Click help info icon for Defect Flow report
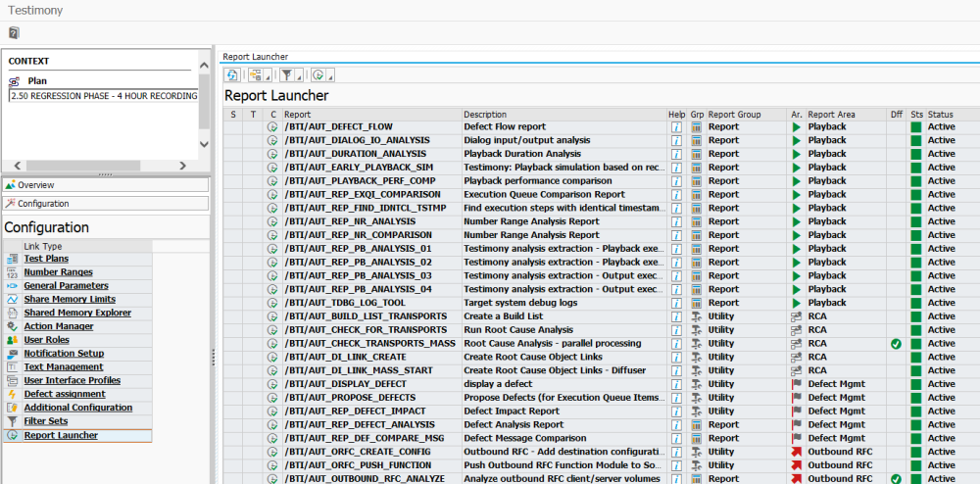This screenshot has width=980, height=484. coord(676,126)
